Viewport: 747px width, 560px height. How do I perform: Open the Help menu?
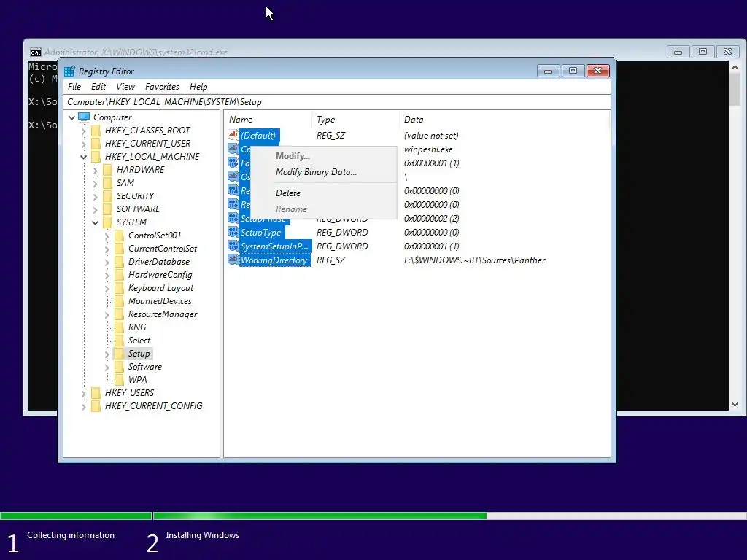pyautogui.click(x=198, y=87)
